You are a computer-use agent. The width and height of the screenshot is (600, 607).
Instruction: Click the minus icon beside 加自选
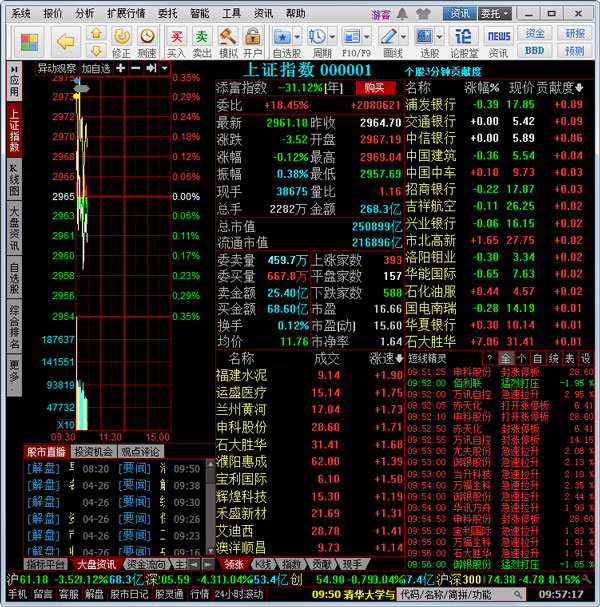135,69
